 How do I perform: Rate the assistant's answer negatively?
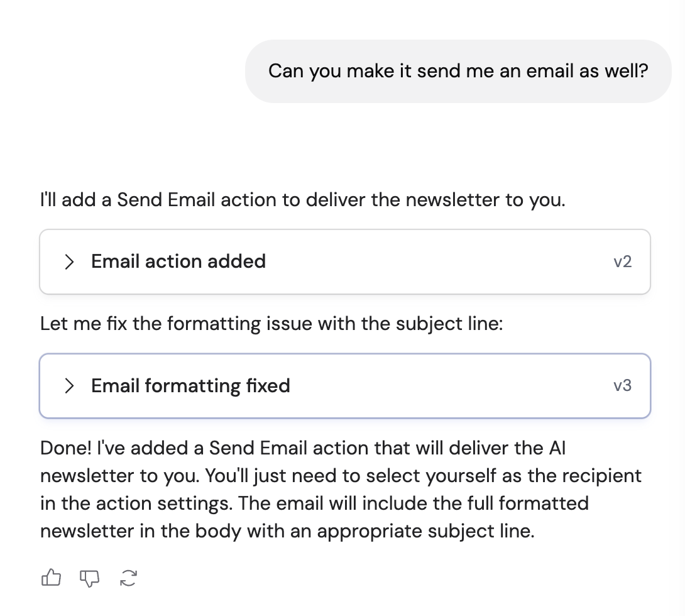click(89, 578)
